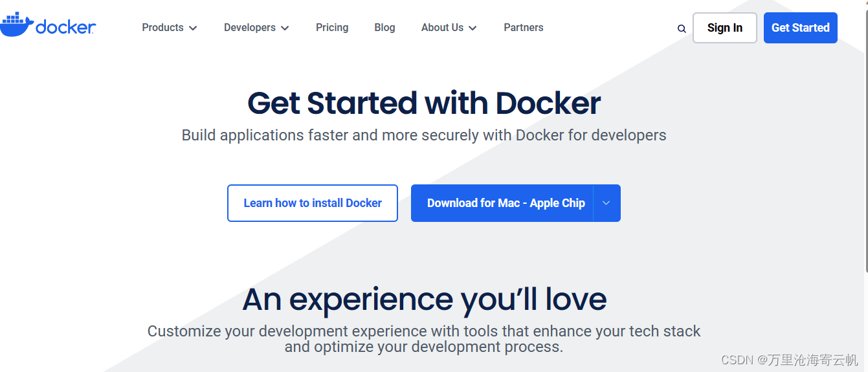Open the search magnifier icon
The width and height of the screenshot is (868, 372).
[682, 28]
